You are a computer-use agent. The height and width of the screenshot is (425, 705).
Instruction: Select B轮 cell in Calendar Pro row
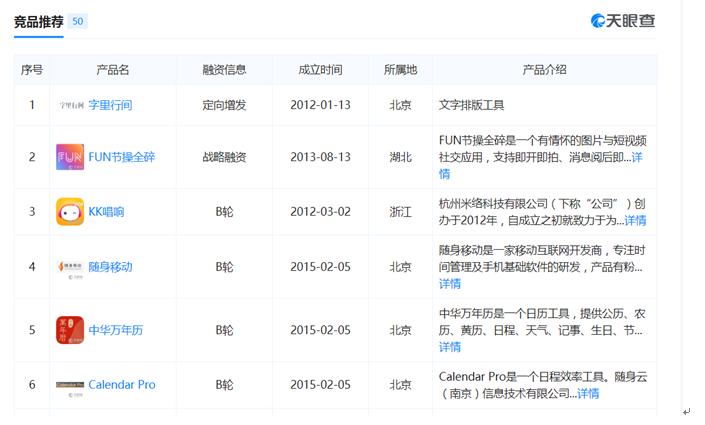click(x=224, y=385)
